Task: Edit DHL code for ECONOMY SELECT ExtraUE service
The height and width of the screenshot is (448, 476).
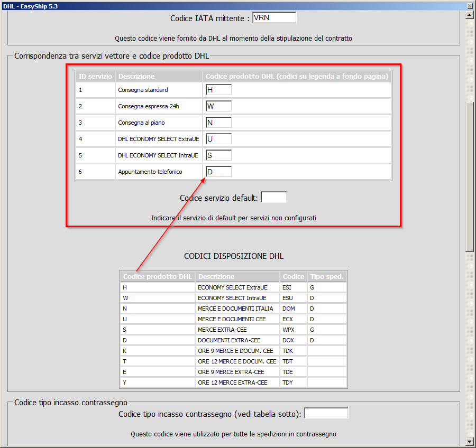Action: pyautogui.click(x=218, y=139)
